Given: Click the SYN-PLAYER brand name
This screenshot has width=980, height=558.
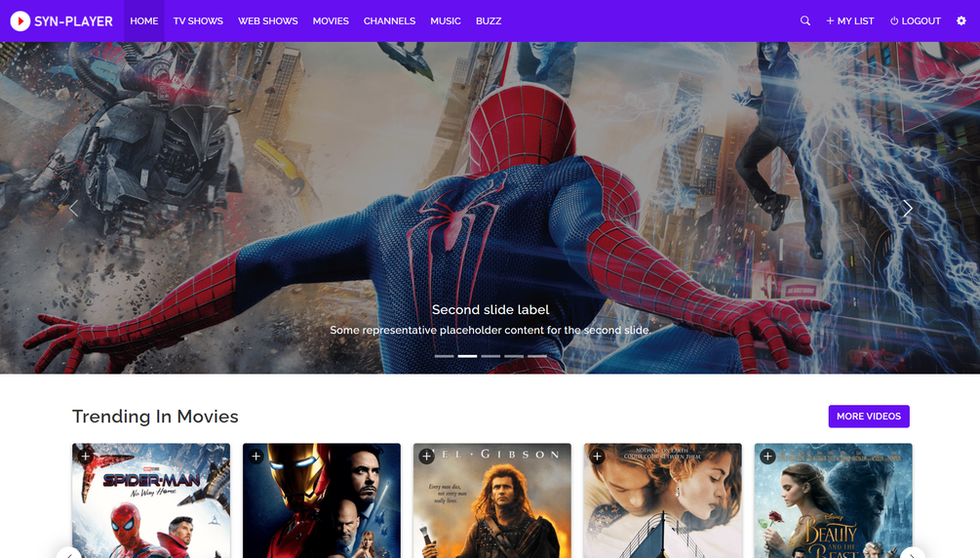Looking at the screenshot, I should (x=73, y=20).
